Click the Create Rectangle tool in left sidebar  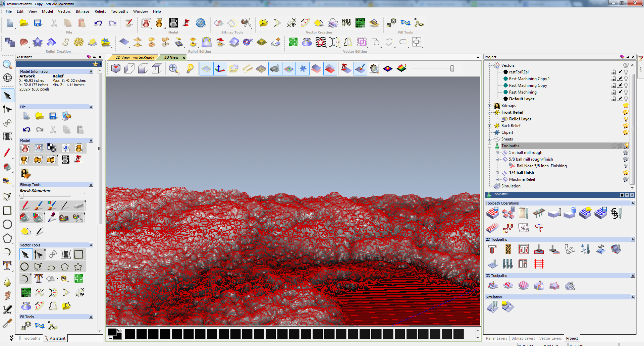pos(7,211)
